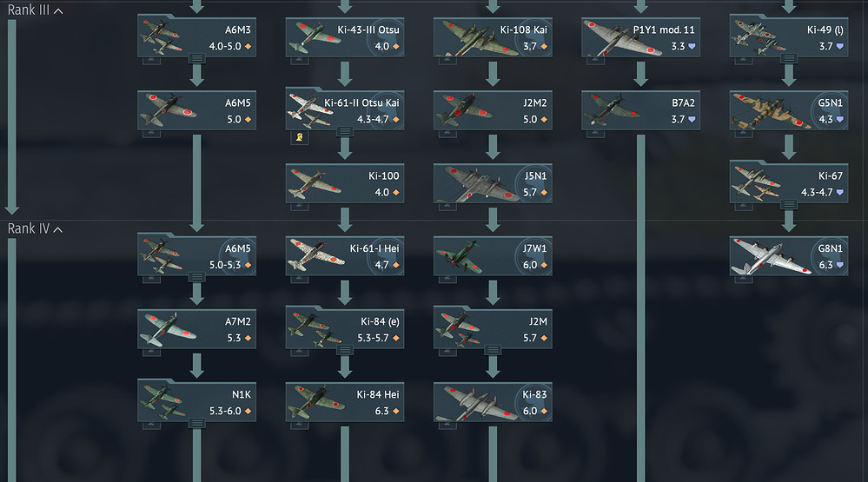The image size is (868, 482).
Task: Open the B7A2 aircraft card
Action: point(640,110)
